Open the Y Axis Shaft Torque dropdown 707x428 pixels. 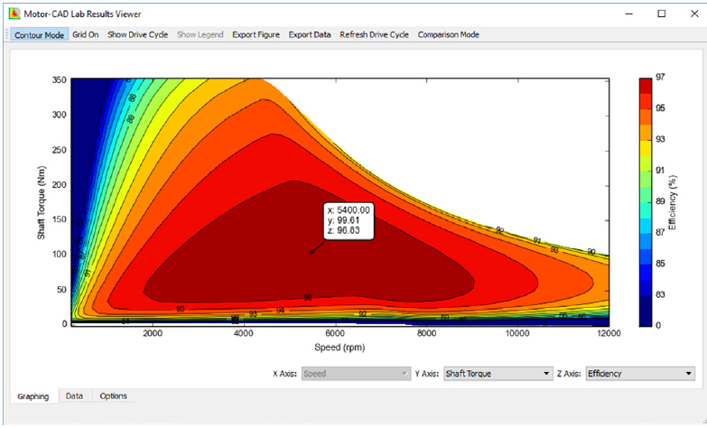pyautogui.click(x=498, y=373)
